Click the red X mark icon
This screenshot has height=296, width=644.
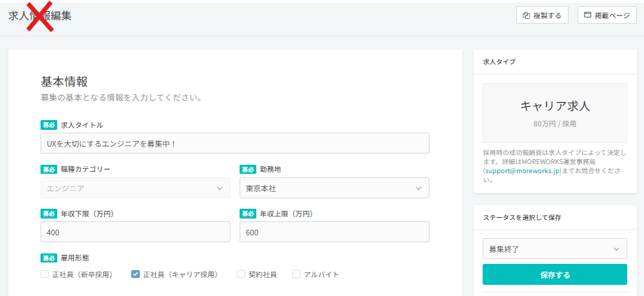coord(41,15)
